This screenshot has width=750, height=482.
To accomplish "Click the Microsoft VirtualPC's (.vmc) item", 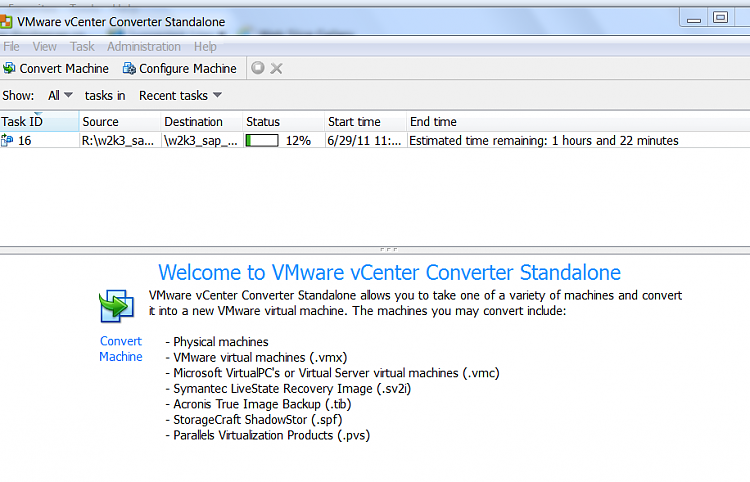I will (x=332, y=373).
